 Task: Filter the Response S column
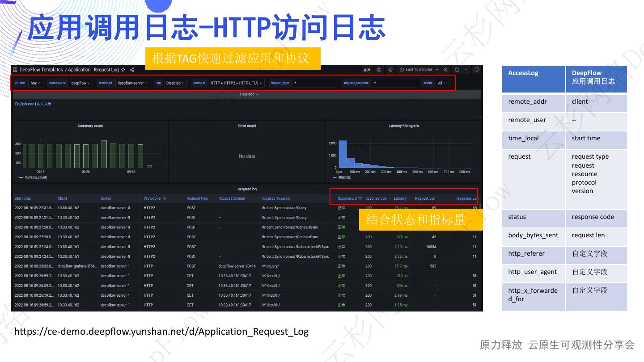tap(360, 198)
